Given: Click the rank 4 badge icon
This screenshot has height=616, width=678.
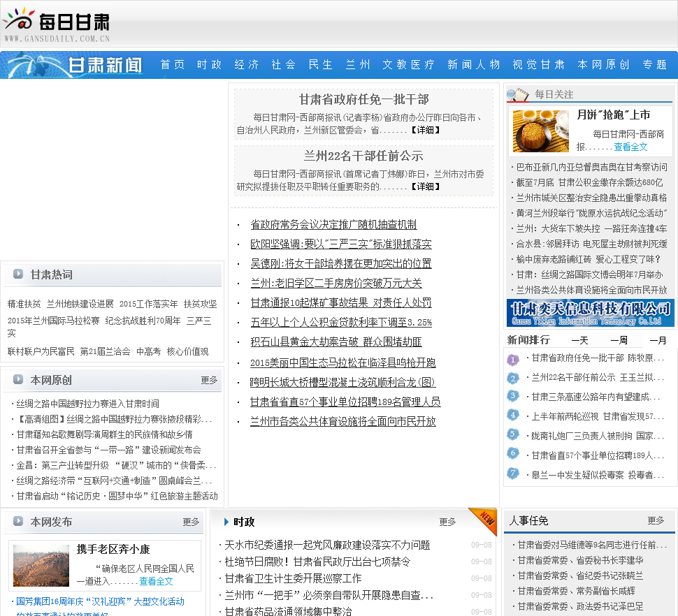Looking at the screenshot, I should pyautogui.click(x=513, y=415).
